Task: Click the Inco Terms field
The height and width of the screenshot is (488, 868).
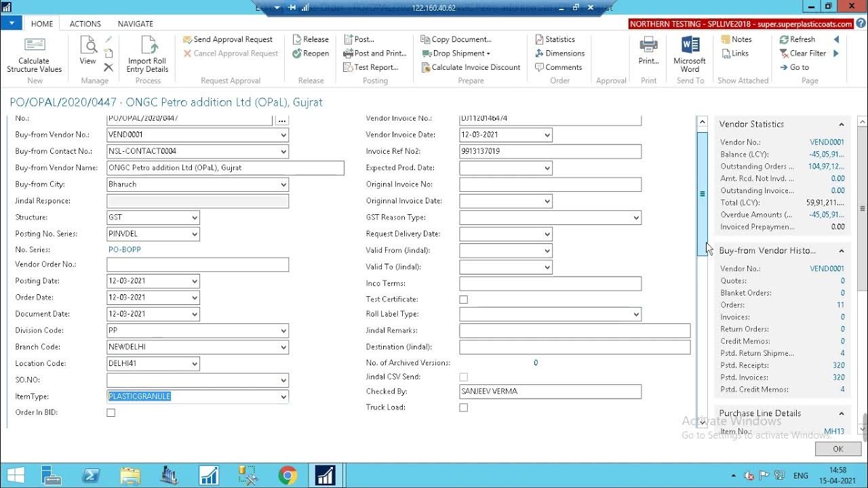Action: (550, 283)
